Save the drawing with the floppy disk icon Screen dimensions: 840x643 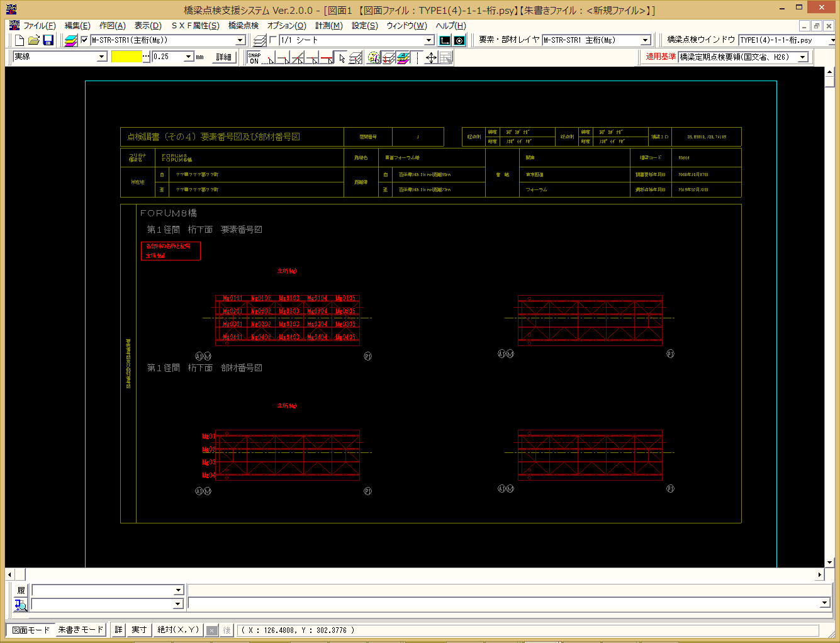coord(48,40)
